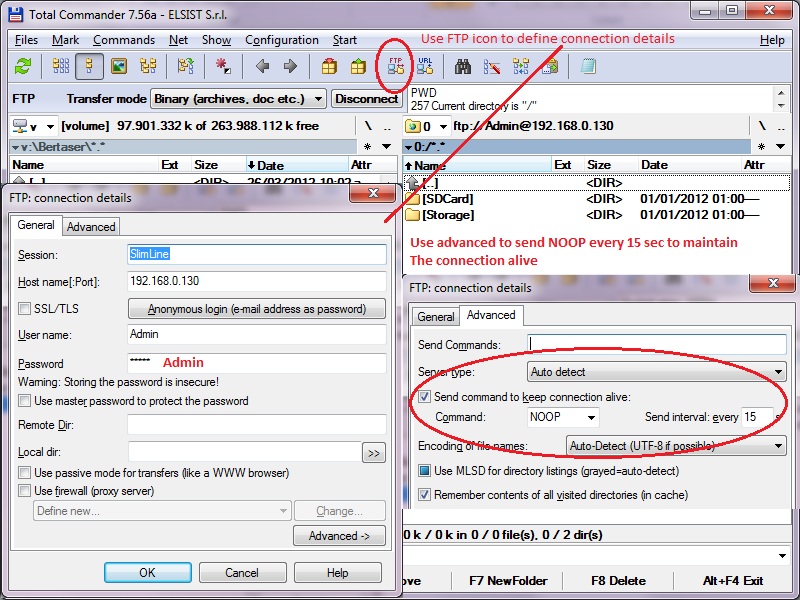Open the Transfer mode dropdown
Viewport: 800px width, 600px height.
pos(238,99)
